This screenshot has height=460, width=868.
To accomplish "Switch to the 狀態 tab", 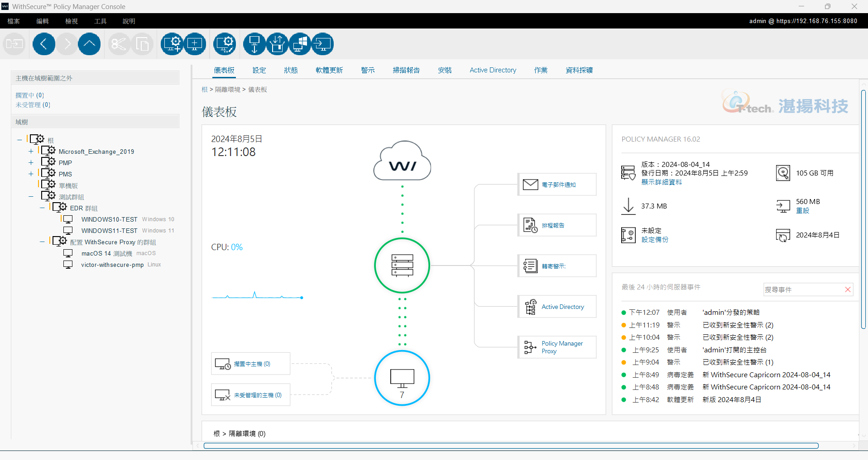I will pos(291,70).
